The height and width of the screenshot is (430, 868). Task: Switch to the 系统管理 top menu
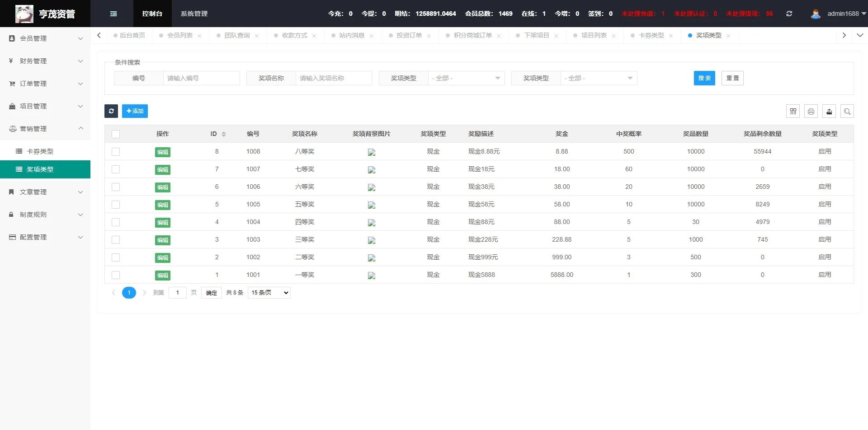[x=194, y=14]
